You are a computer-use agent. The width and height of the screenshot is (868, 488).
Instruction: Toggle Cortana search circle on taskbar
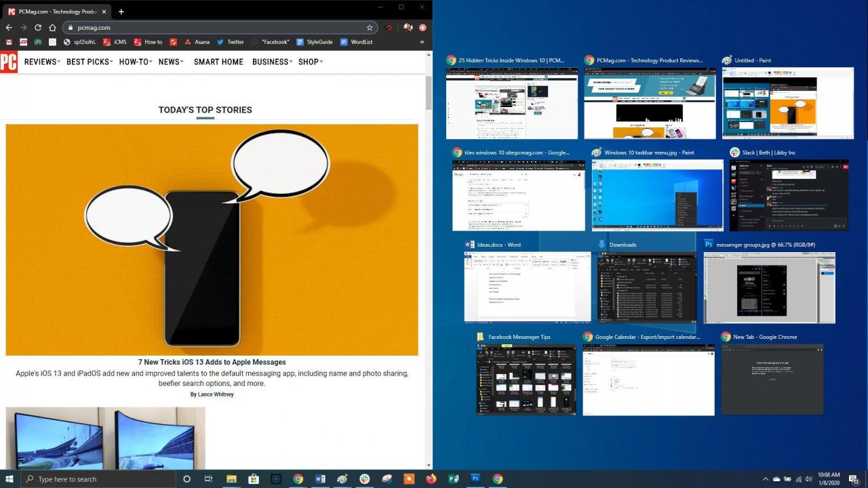[186, 479]
